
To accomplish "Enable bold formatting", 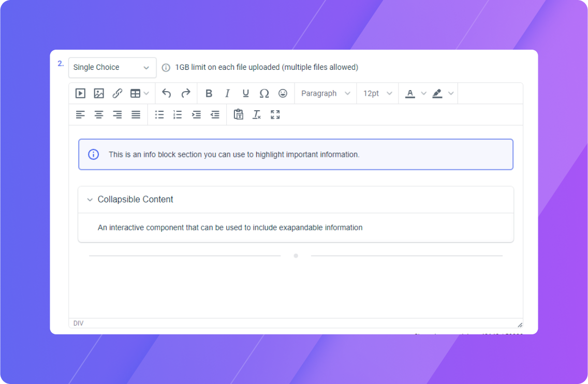I will 209,93.
